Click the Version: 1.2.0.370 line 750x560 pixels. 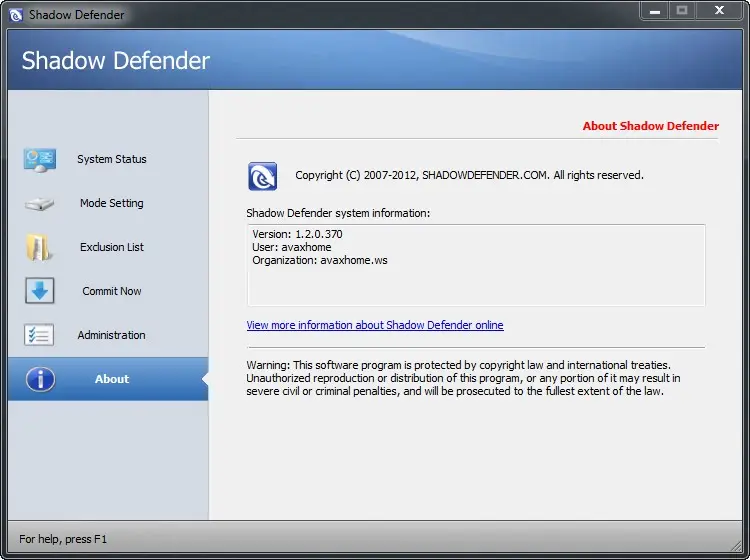pyautogui.click(x=298, y=234)
